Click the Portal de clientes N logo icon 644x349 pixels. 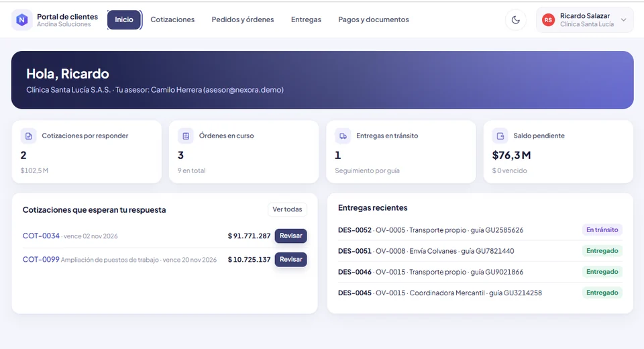(21, 19)
